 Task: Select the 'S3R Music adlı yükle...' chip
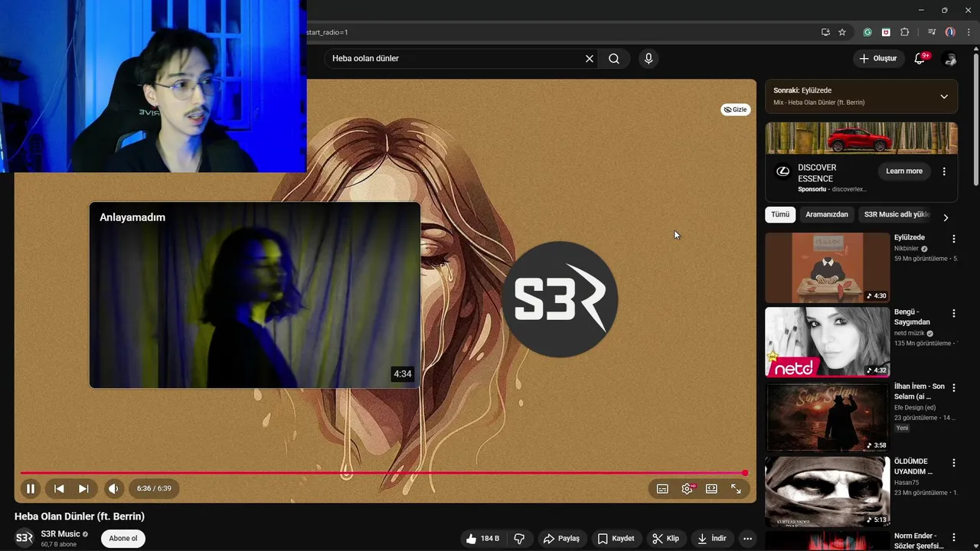click(x=897, y=214)
